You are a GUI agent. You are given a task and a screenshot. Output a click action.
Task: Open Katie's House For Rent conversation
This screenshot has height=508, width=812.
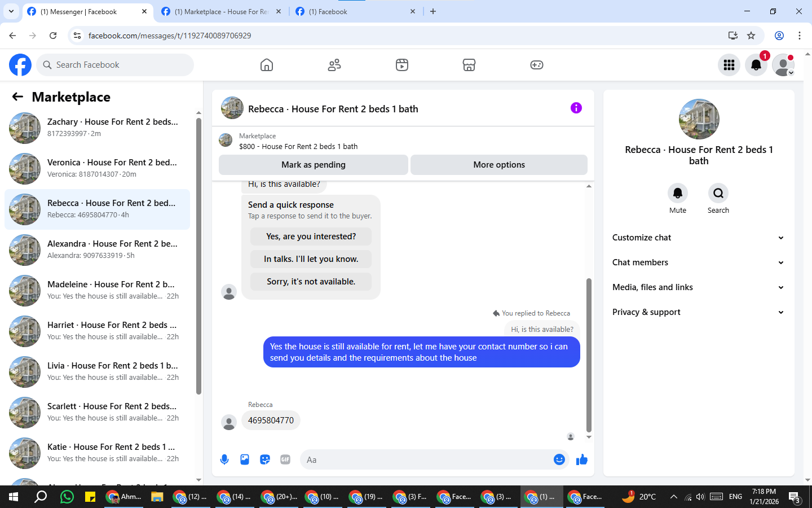(x=97, y=453)
